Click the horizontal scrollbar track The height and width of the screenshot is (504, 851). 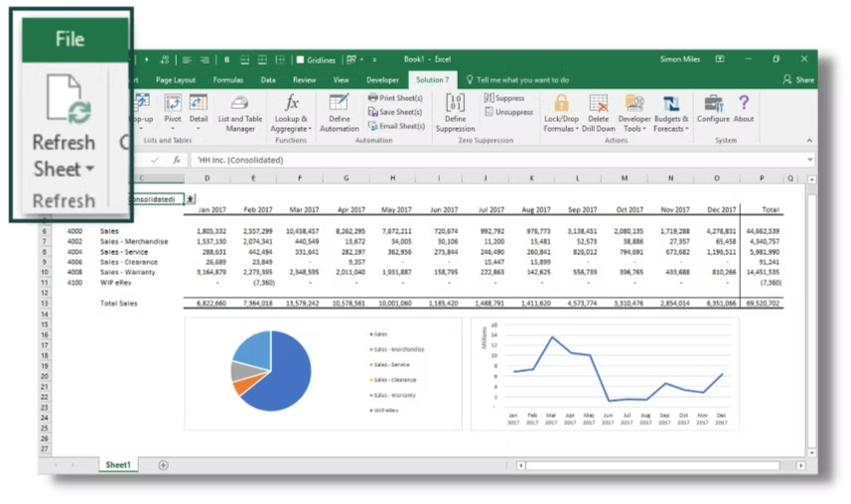tap(653, 465)
